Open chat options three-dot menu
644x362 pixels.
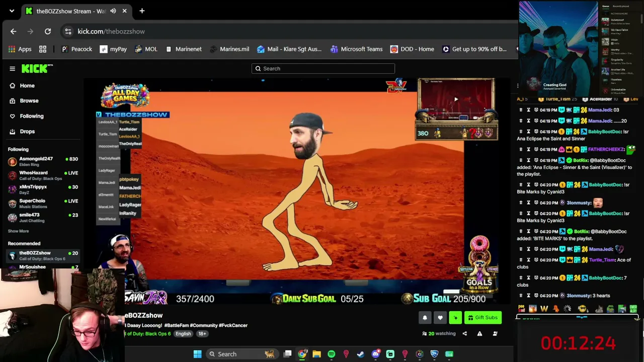(x=518, y=86)
